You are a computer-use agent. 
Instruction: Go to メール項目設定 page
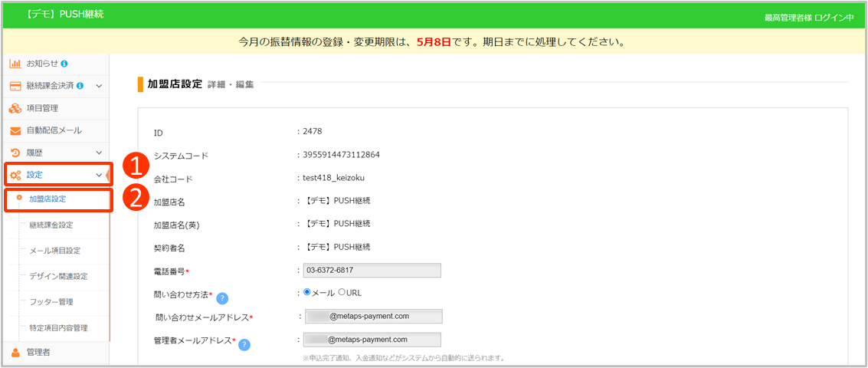(x=54, y=250)
